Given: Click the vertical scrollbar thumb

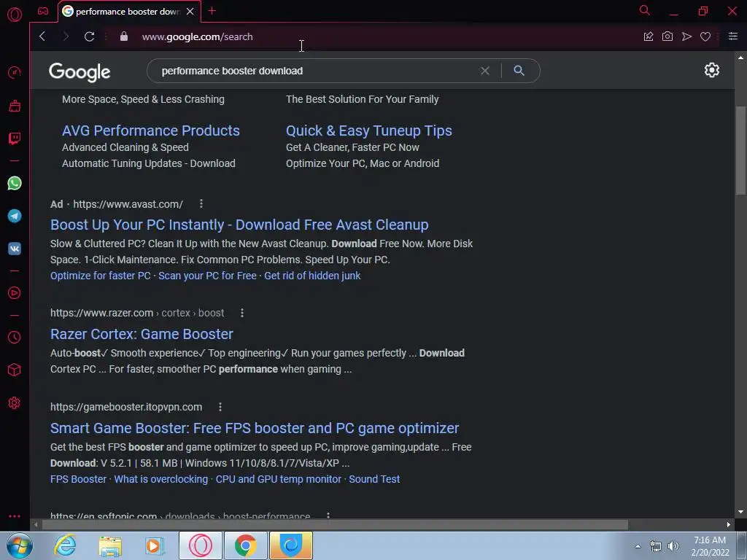Looking at the screenshot, I should (740, 150).
